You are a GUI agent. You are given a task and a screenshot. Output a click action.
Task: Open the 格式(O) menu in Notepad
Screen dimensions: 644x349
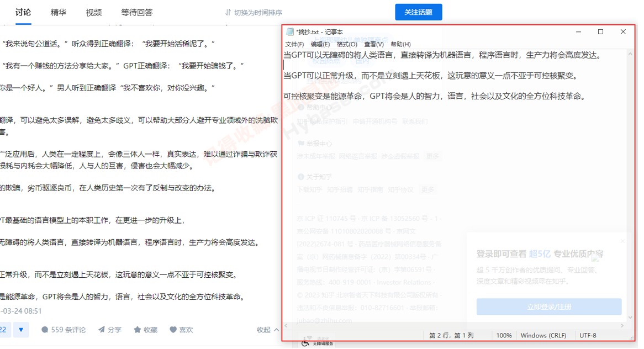point(347,44)
